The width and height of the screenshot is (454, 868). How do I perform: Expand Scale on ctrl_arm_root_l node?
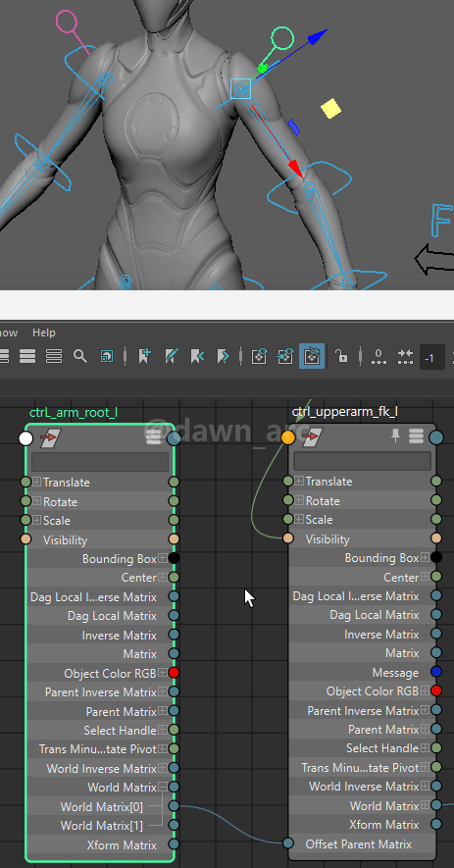pos(36,521)
